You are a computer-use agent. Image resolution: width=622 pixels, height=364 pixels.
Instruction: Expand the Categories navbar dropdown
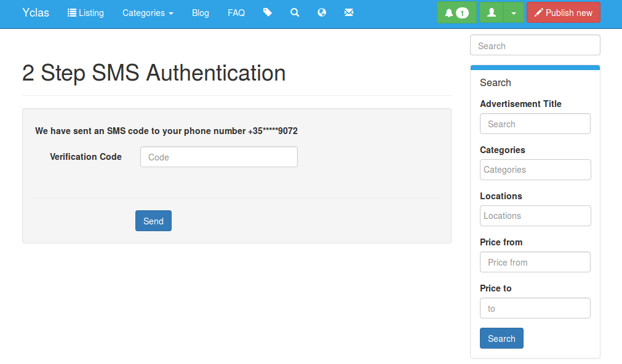pos(148,13)
